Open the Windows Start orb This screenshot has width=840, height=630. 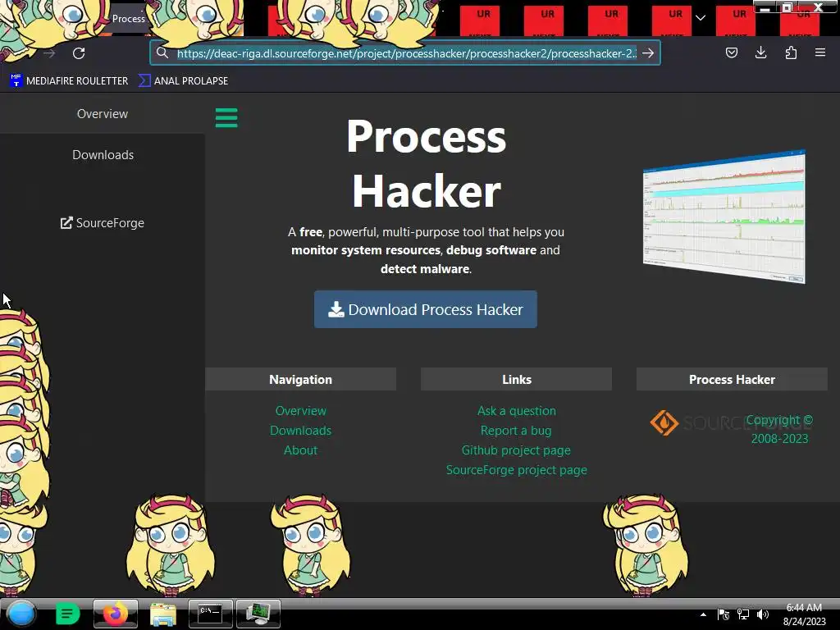(x=21, y=614)
